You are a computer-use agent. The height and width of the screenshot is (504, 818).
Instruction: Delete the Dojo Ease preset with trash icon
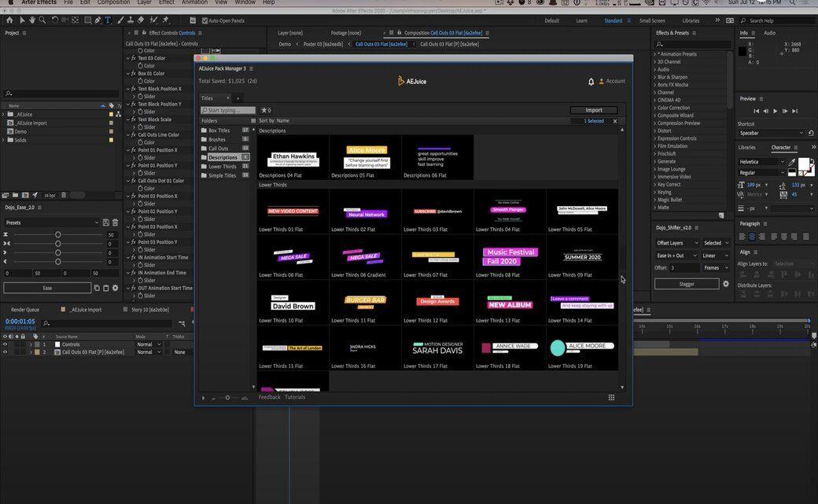(x=116, y=223)
